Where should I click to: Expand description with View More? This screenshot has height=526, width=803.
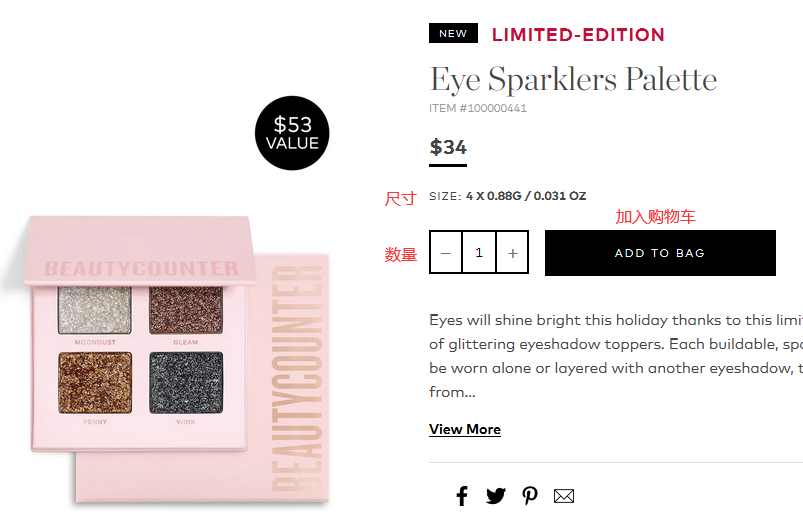[465, 429]
